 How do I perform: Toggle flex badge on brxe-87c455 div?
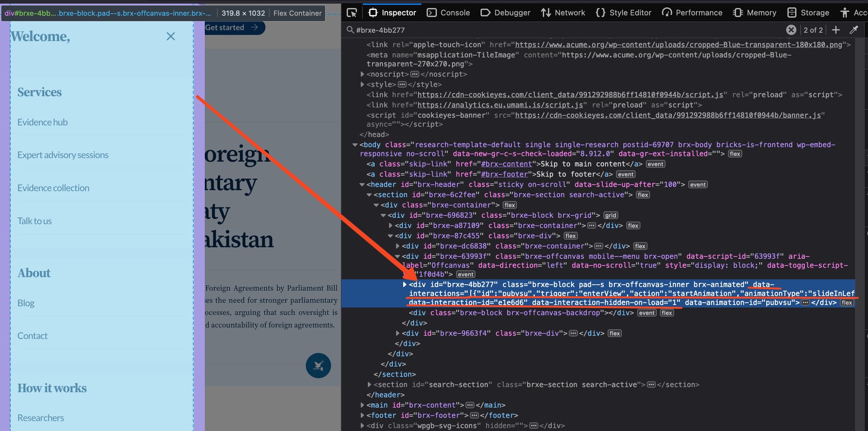coord(570,236)
